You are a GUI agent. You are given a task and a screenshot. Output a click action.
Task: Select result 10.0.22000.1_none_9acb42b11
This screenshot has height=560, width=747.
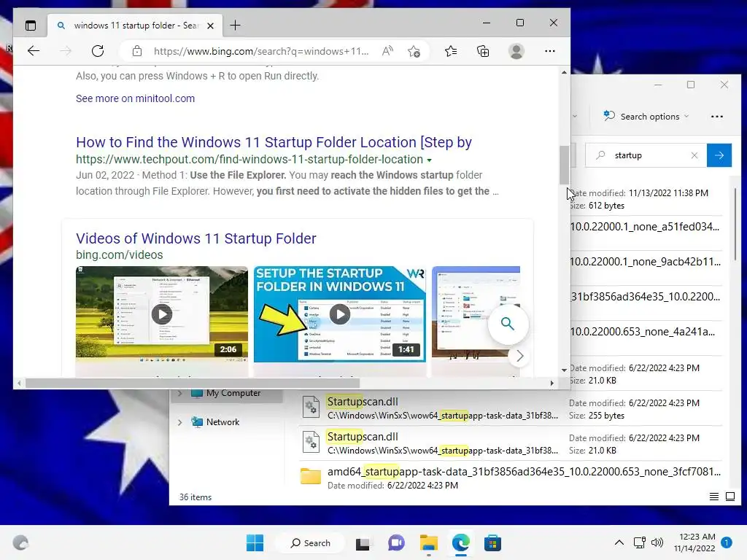click(646, 262)
